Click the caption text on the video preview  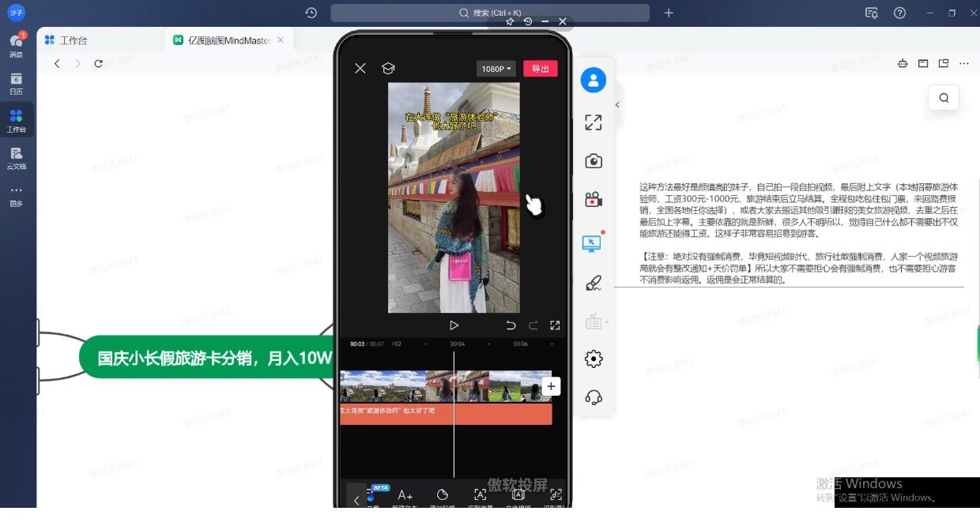pyautogui.click(x=453, y=121)
